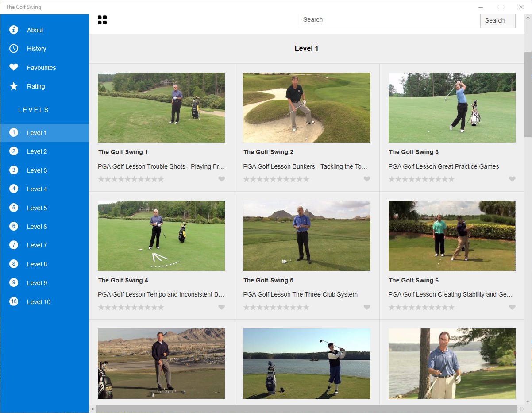532x413 pixels.
Task: Click the Level 5 number badge
Action: click(x=14, y=208)
